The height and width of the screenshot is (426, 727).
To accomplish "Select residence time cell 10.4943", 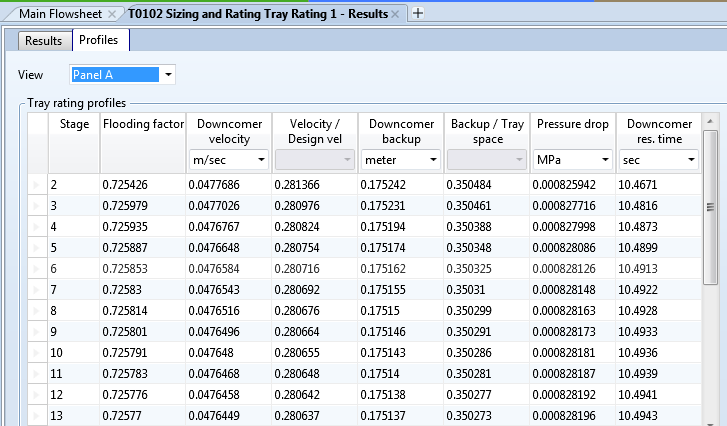I will (658, 416).
